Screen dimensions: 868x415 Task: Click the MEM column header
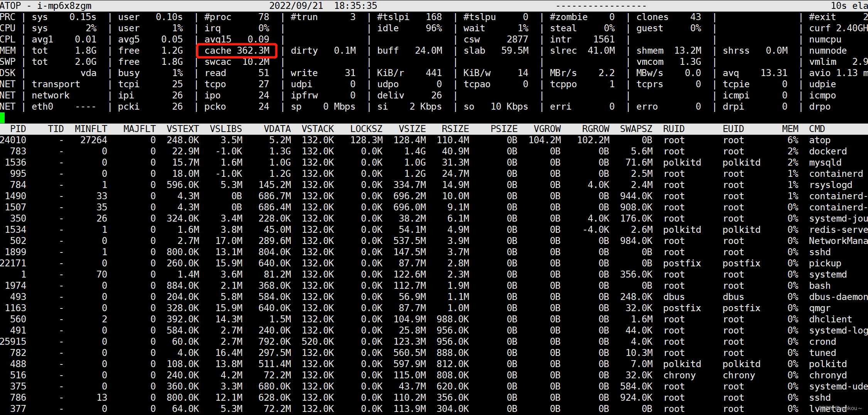click(x=790, y=129)
